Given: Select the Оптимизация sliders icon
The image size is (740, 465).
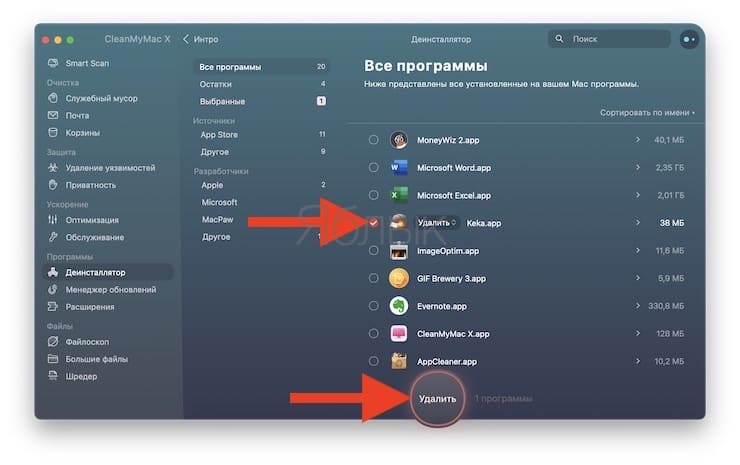Looking at the screenshot, I should [x=53, y=220].
